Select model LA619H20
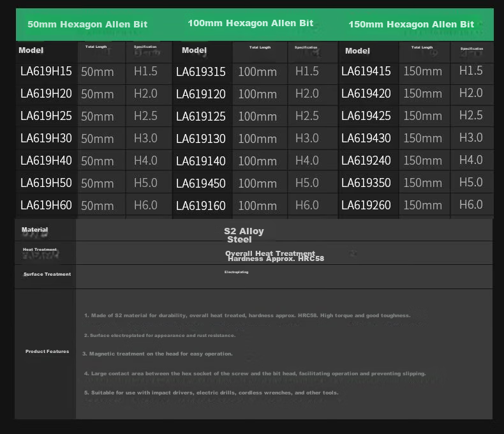The image size is (504, 434). [46, 94]
